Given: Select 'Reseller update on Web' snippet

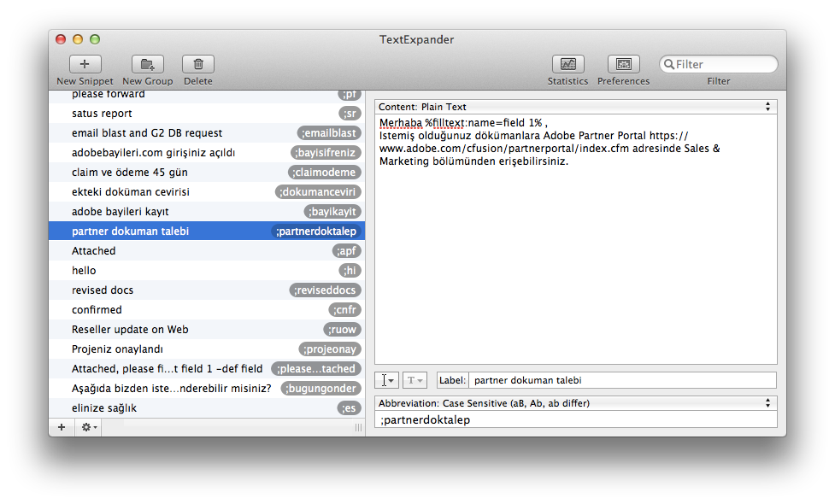Looking at the screenshot, I should (x=207, y=330).
